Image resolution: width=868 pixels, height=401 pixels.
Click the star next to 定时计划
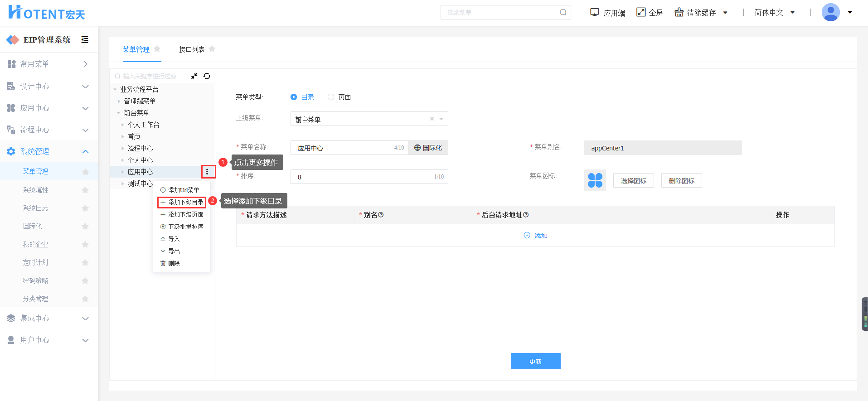tap(85, 262)
